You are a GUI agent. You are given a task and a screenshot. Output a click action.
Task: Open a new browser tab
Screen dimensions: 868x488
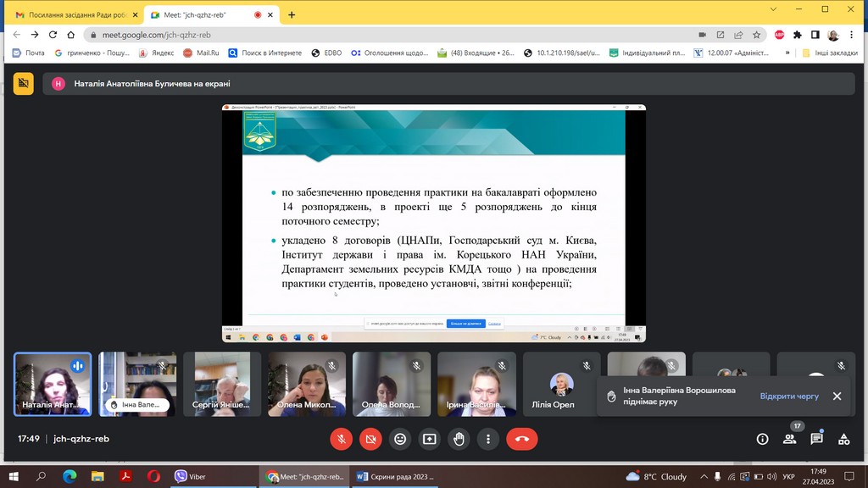pyautogui.click(x=292, y=14)
